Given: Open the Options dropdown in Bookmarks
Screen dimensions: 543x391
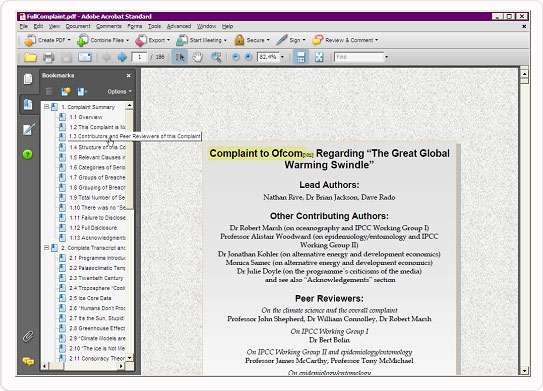Looking at the screenshot, I should click(119, 91).
